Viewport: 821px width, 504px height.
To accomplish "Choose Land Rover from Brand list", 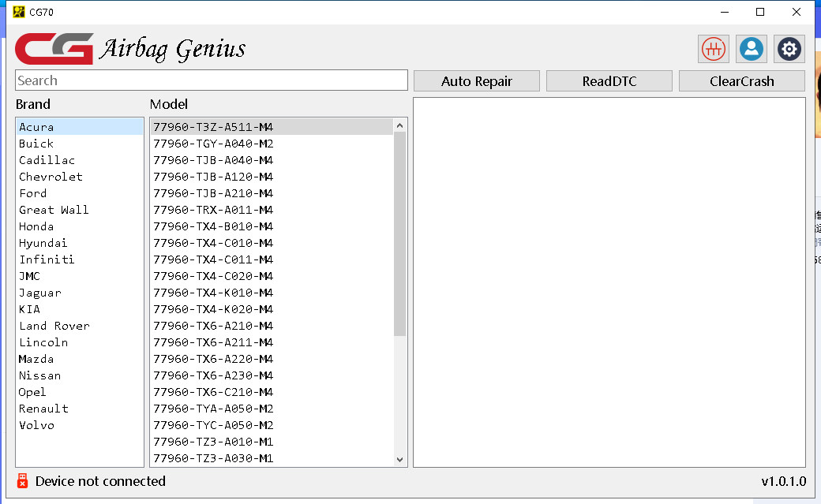I will [54, 326].
